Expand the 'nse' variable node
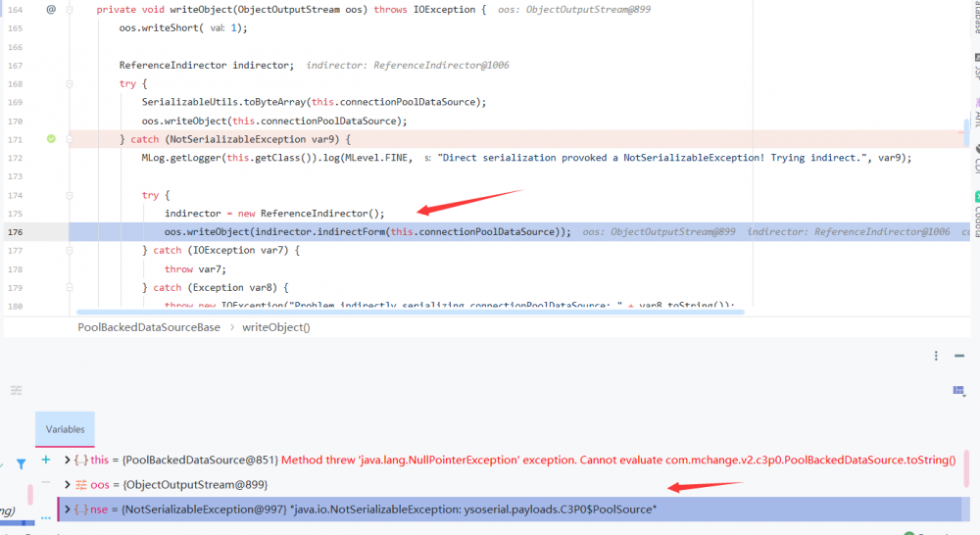980x535 pixels. (67, 510)
